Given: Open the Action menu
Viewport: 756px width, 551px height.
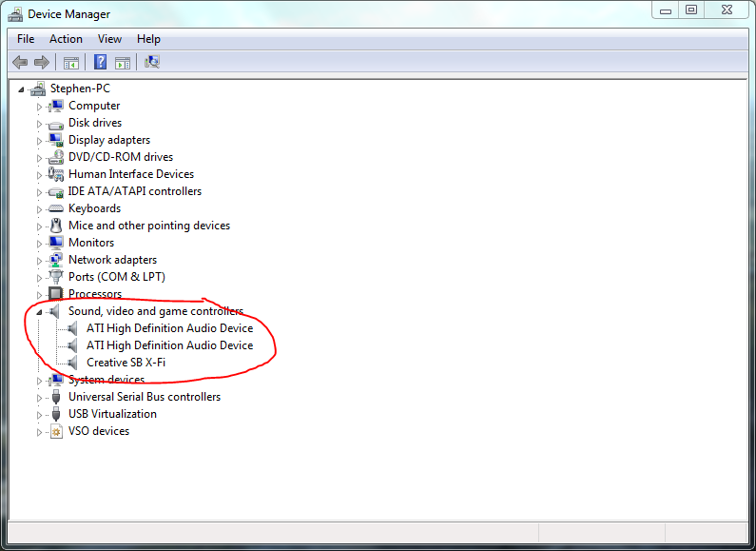Looking at the screenshot, I should (x=66, y=39).
